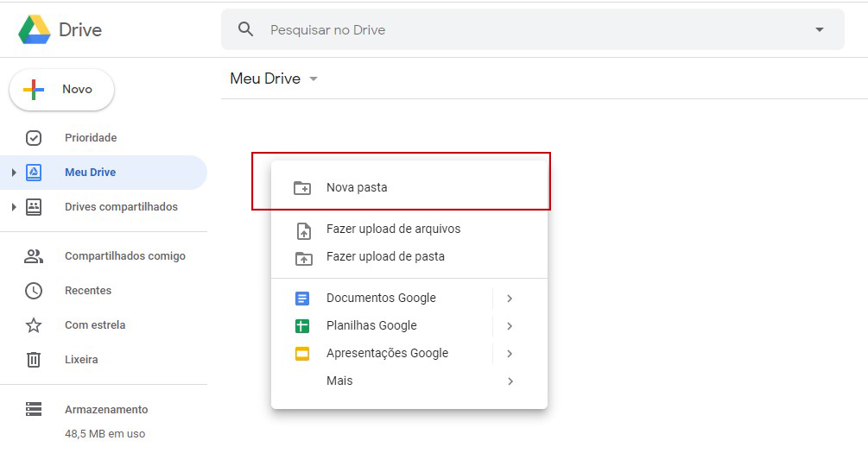This screenshot has height=472, width=868.
Task: Click the Drives compartilhados icon
Action: 34,207
